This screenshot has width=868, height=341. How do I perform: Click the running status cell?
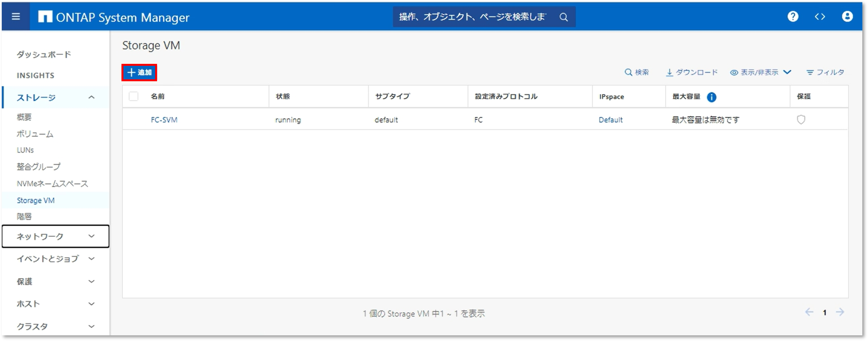[288, 120]
